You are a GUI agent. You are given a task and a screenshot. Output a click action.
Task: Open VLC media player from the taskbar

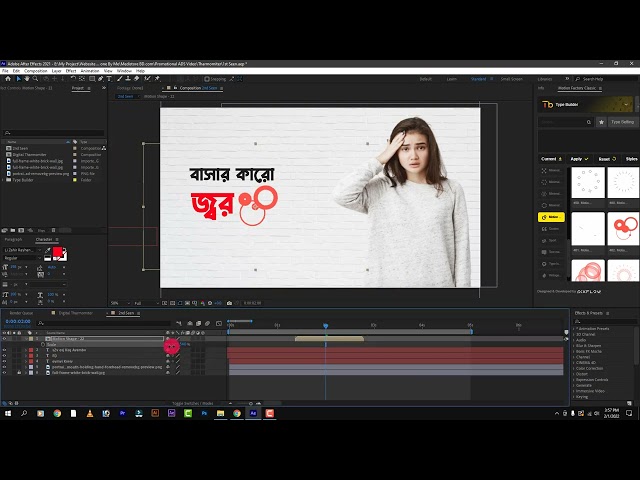[x=89, y=413]
